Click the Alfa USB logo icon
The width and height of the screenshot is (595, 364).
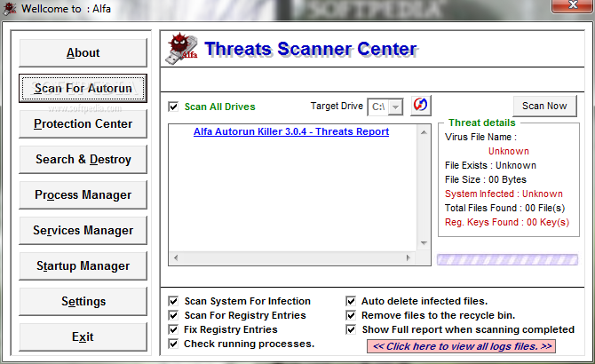(181, 49)
